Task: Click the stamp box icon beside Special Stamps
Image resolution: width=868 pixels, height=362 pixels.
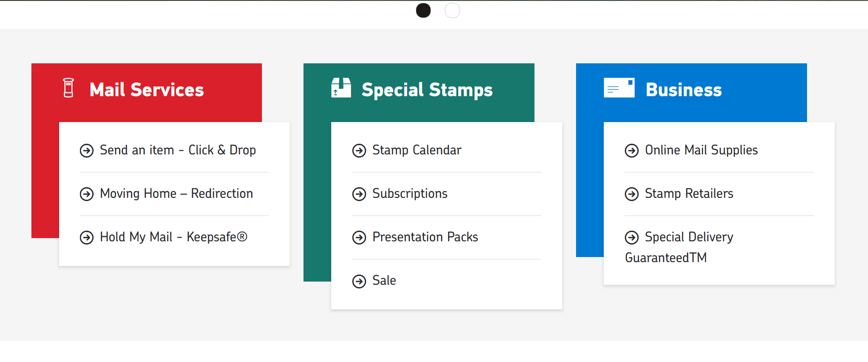Action: [x=341, y=88]
